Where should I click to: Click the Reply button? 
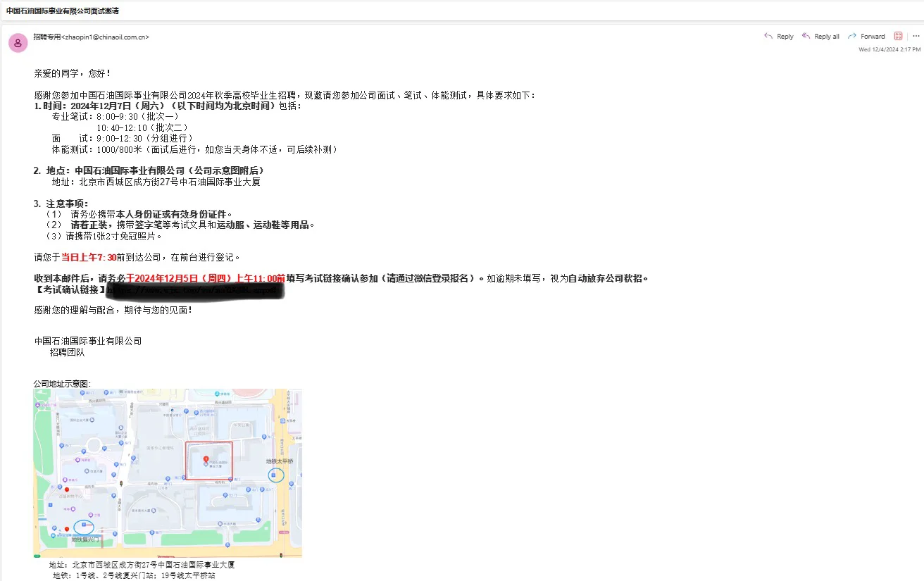(x=779, y=37)
